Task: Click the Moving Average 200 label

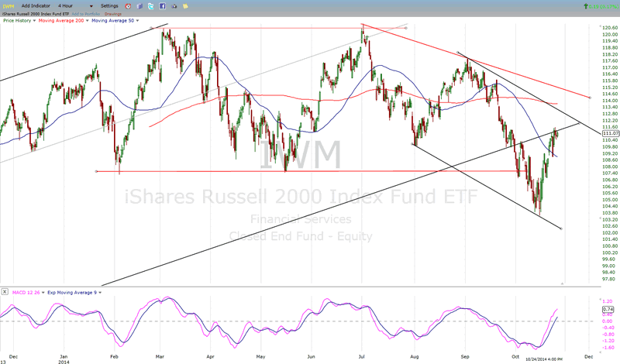Action: point(61,21)
